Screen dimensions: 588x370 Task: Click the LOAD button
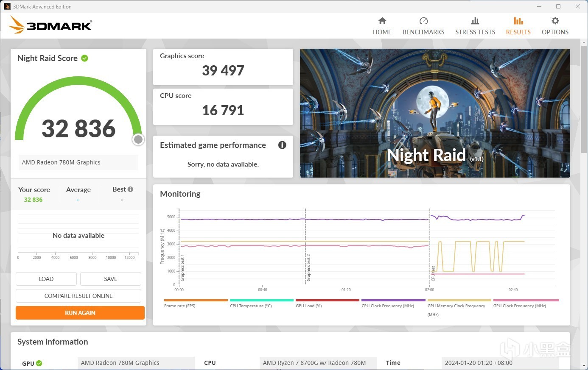(46, 279)
